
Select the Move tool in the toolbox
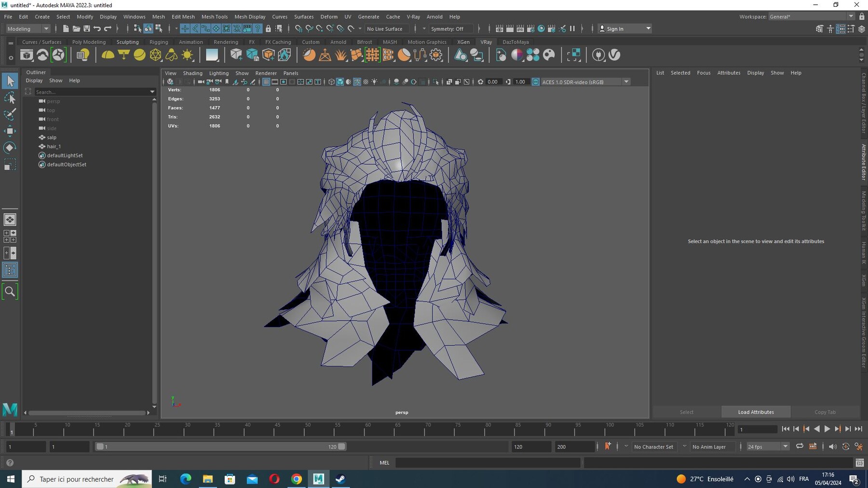10,131
